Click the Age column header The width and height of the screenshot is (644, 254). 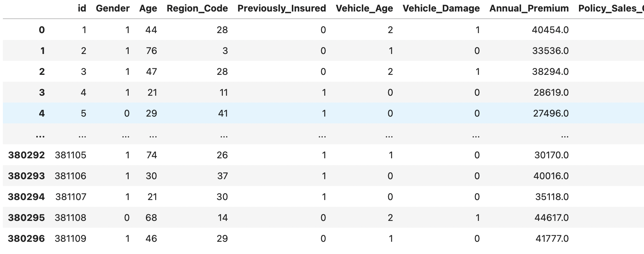click(148, 9)
